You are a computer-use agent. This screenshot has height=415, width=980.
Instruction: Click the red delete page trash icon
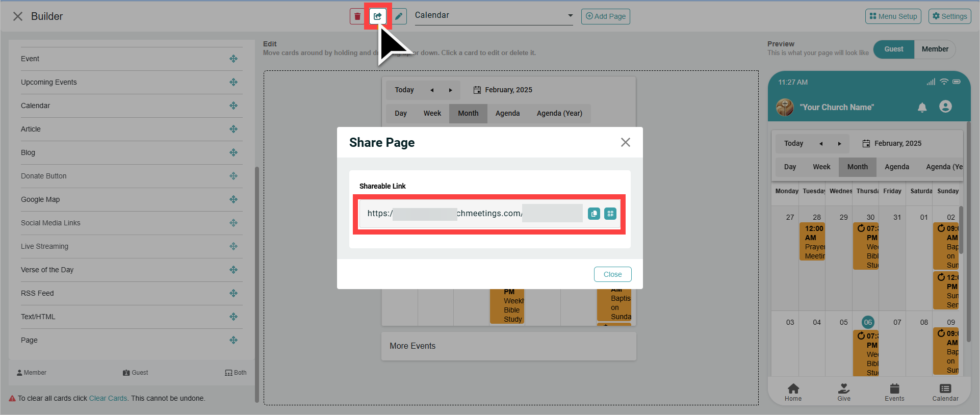pyautogui.click(x=357, y=16)
